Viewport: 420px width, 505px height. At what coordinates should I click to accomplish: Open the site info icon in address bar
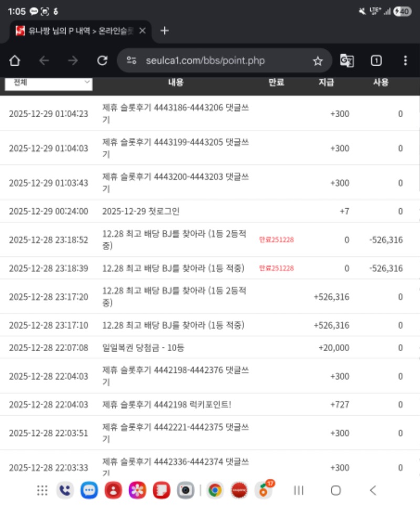(x=132, y=61)
